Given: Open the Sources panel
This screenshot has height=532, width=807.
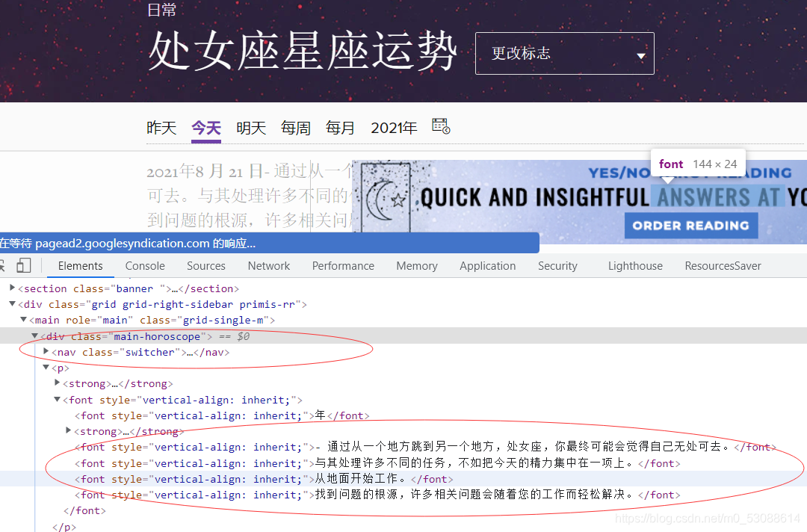Looking at the screenshot, I should (x=205, y=266).
